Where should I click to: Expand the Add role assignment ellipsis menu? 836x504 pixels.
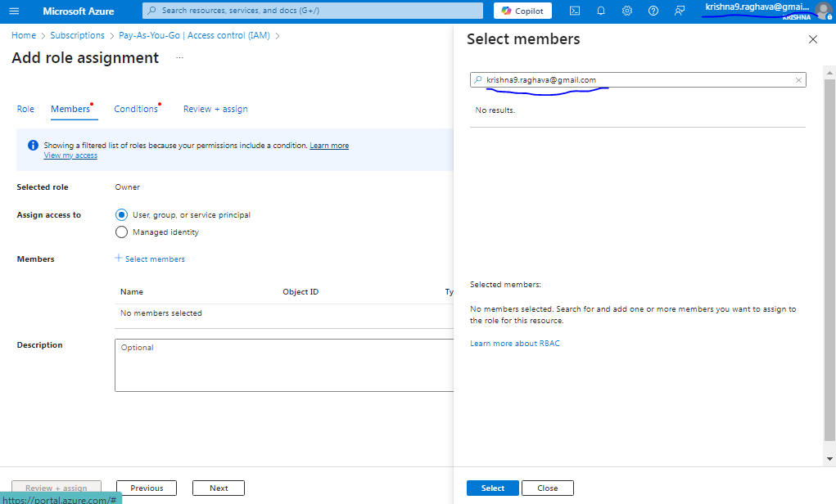point(178,57)
